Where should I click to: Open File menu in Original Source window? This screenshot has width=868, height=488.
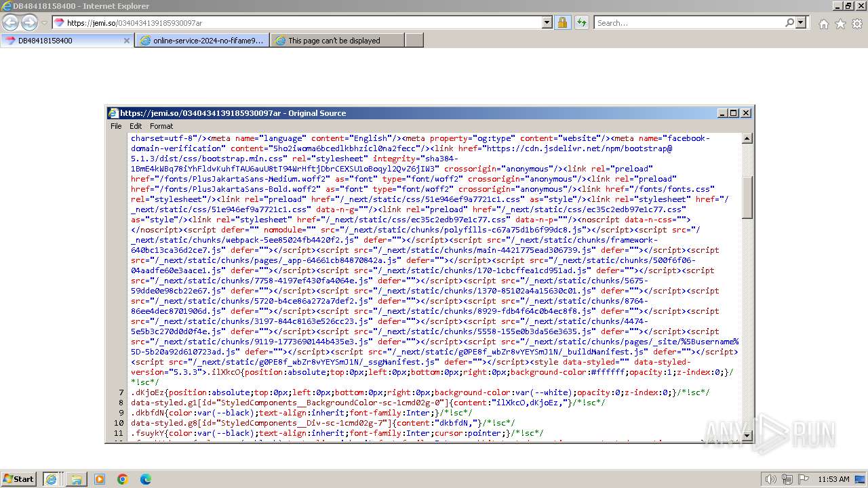point(116,126)
